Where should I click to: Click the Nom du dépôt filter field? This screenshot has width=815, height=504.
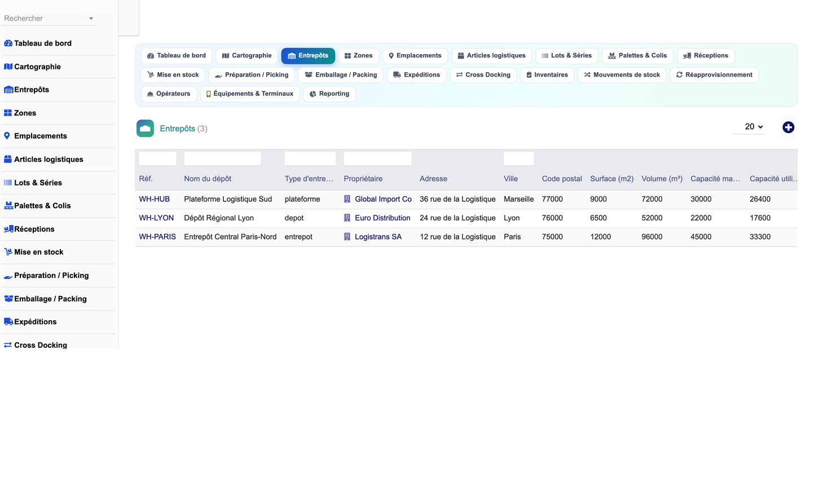pos(222,158)
